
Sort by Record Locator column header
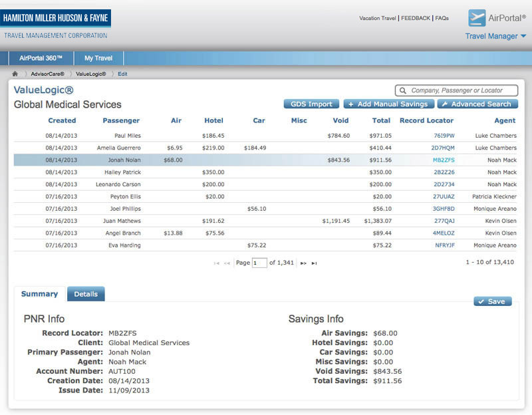click(x=426, y=120)
